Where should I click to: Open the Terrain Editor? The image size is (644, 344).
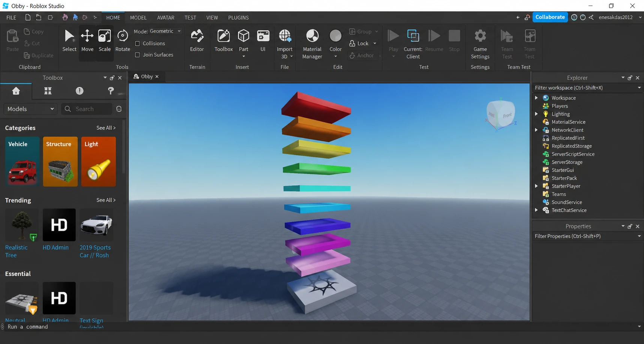click(197, 41)
